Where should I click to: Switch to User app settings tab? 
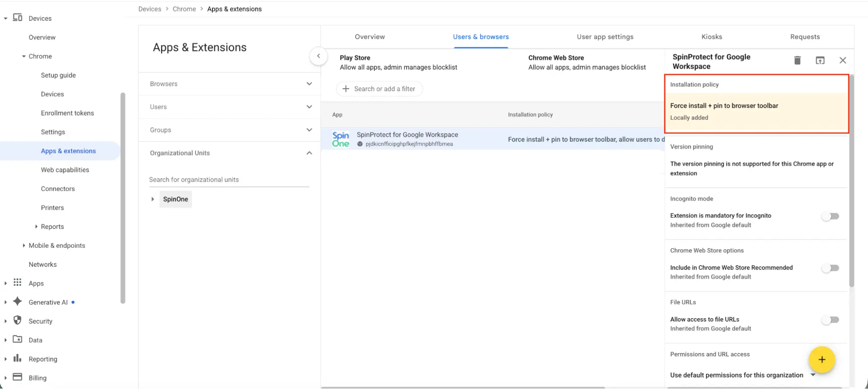[605, 37]
